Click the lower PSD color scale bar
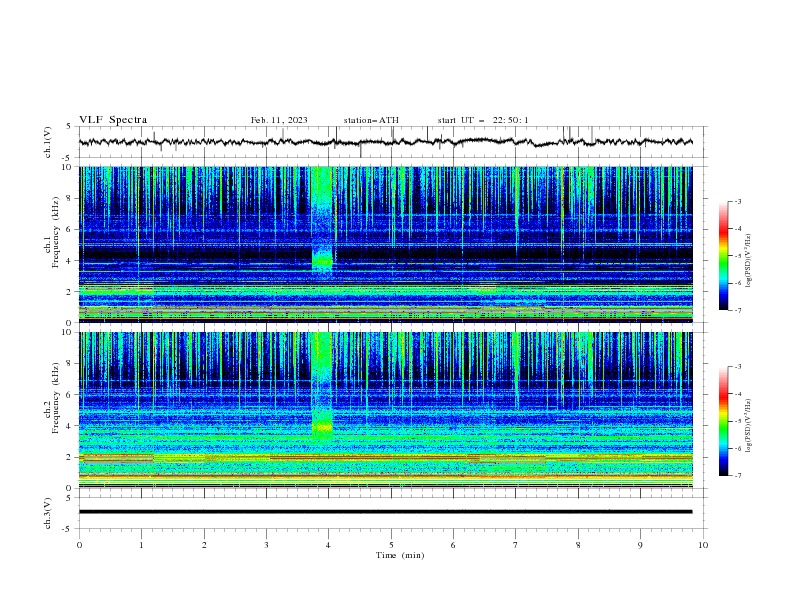The width and height of the screenshot is (792, 612). [723, 421]
